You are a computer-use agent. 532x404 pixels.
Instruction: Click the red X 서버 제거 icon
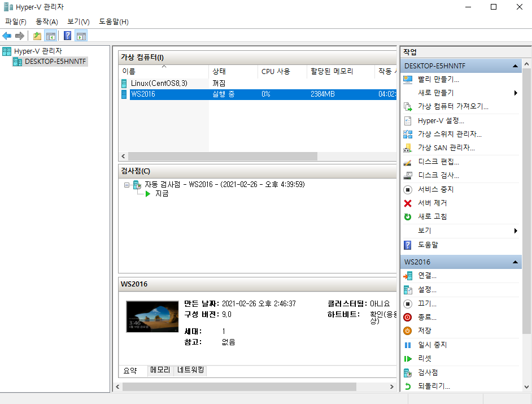(x=408, y=203)
